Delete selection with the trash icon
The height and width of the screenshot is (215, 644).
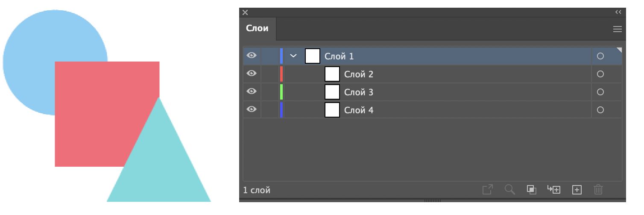(599, 190)
